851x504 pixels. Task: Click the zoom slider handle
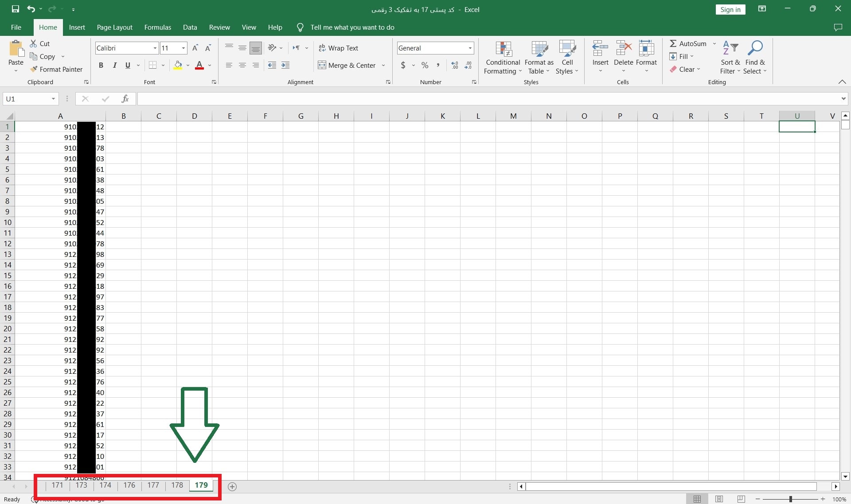point(790,499)
